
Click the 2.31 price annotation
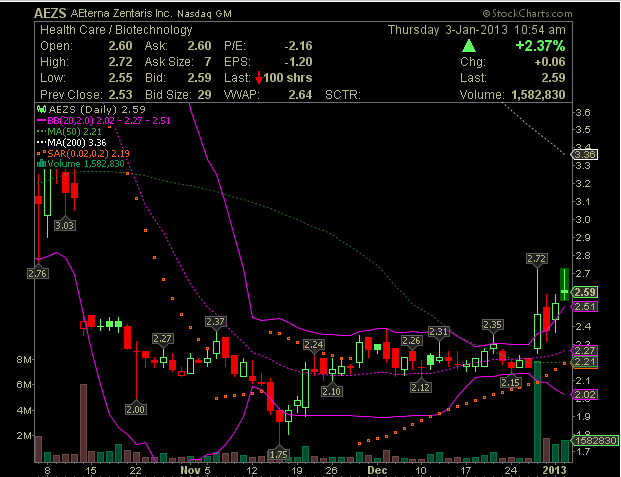[x=439, y=331]
